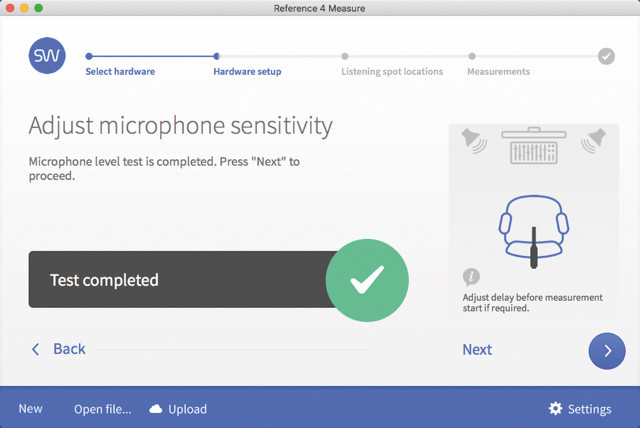This screenshot has width=640, height=428.
Task: Click the mixing console desk icon
Action: tap(533, 146)
